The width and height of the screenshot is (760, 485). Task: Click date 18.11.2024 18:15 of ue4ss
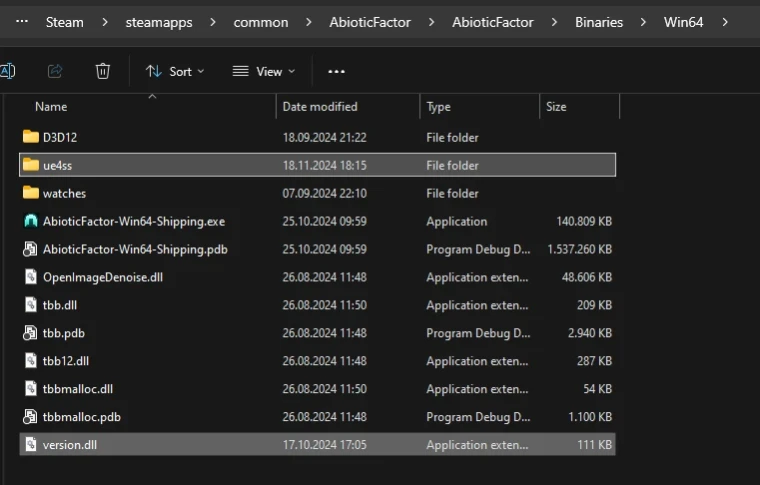pos(324,166)
